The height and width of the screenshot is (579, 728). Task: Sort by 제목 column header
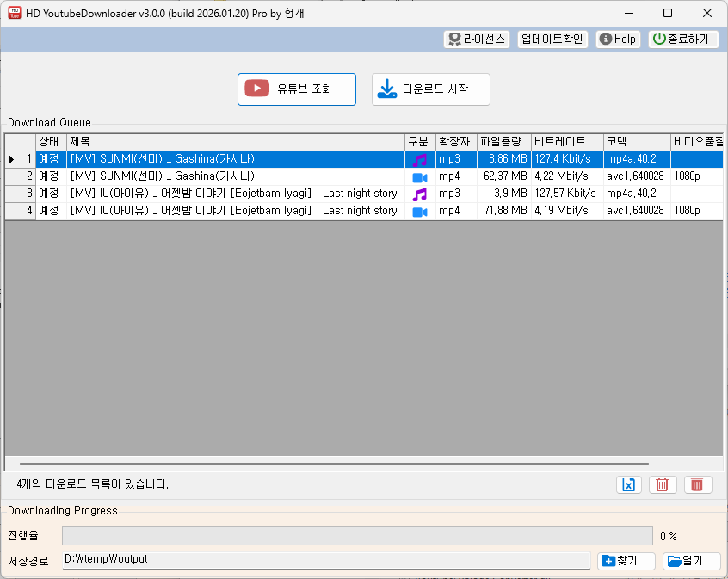tap(236, 142)
